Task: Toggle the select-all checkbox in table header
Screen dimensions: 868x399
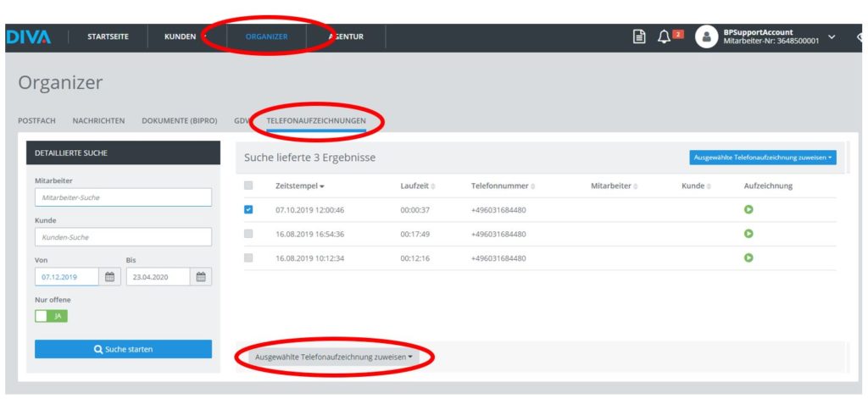Action: 248,186
